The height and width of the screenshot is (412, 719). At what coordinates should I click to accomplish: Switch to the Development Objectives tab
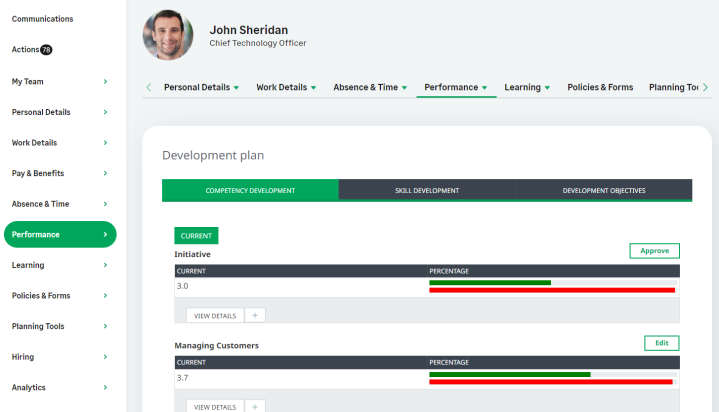tap(603, 190)
